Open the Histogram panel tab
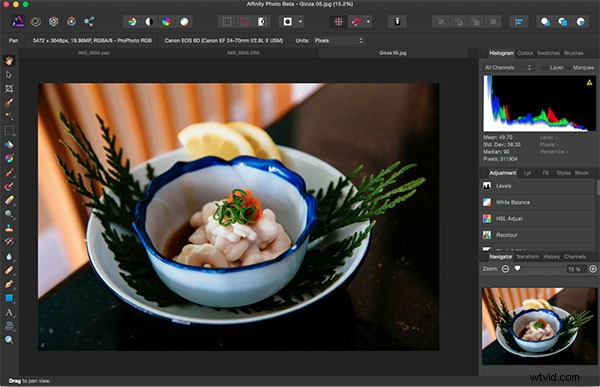Screen dimensions: 600x387 pos(501,53)
